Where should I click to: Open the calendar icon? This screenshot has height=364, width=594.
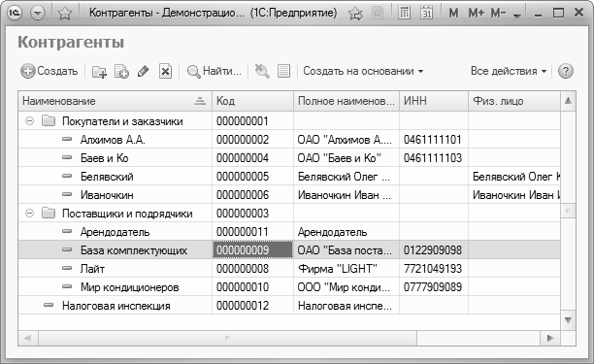click(426, 13)
